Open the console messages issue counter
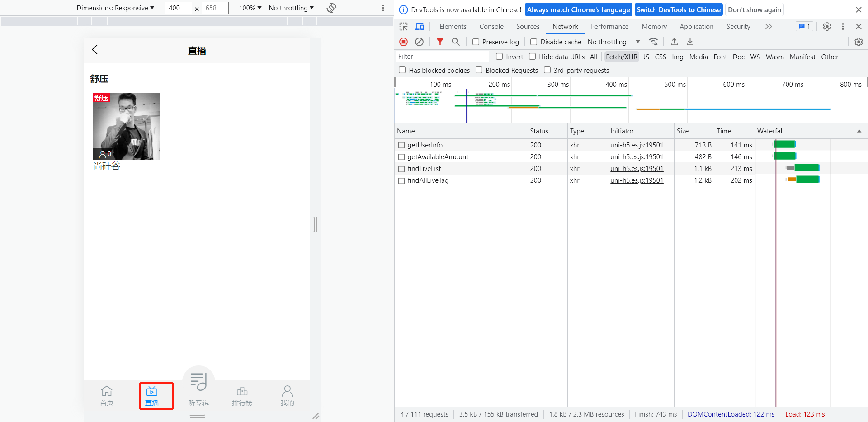The height and width of the screenshot is (422, 868). (804, 27)
